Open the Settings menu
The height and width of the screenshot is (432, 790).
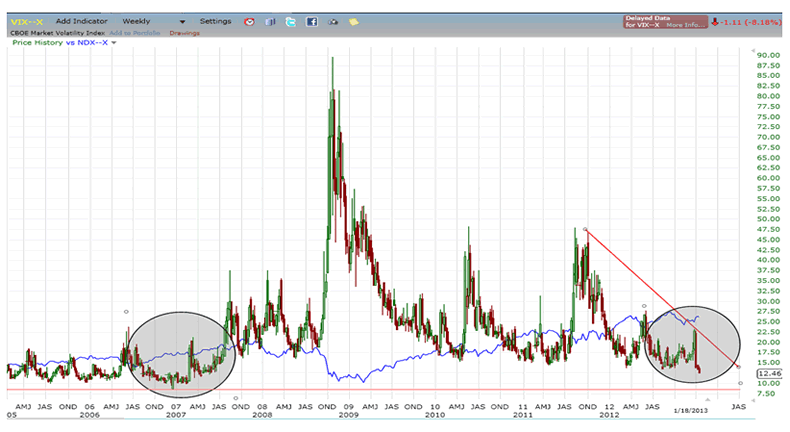(x=215, y=21)
